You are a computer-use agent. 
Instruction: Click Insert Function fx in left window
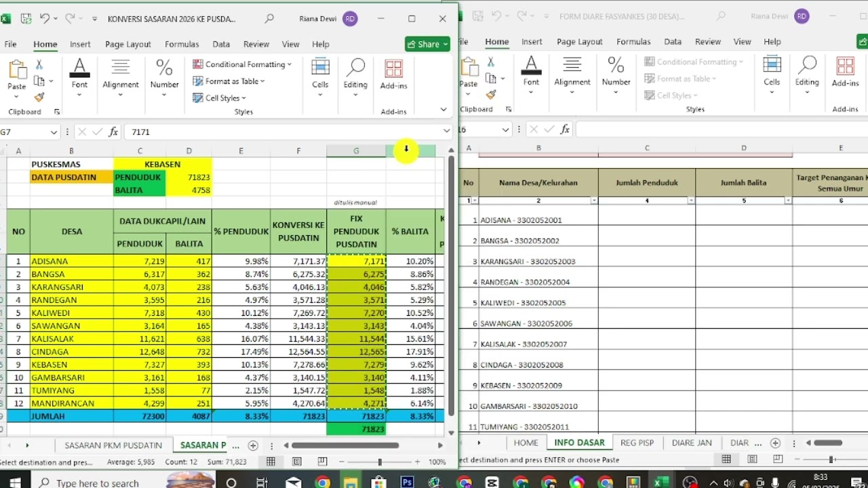(113, 131)
